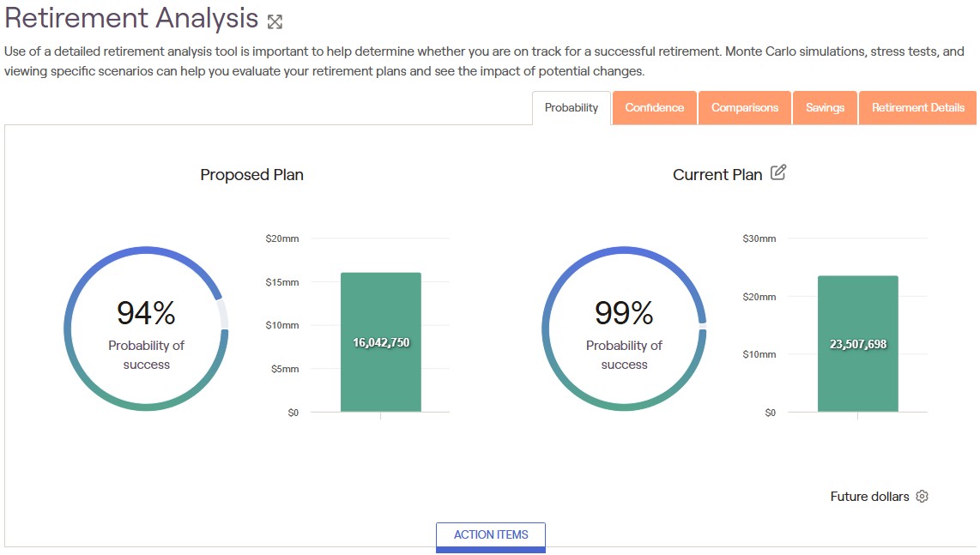980x555 pixels.
Task: Click the Retirement Analysis page title
Action: [131, 18]
